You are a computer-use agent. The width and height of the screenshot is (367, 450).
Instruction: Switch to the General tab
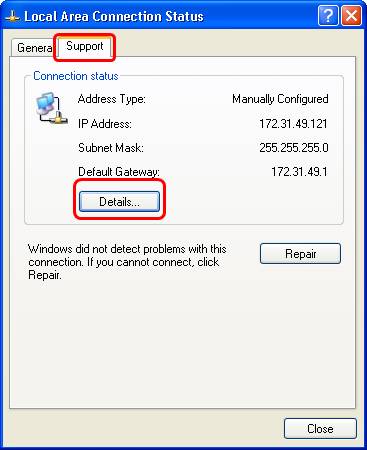tap(35, 48)
